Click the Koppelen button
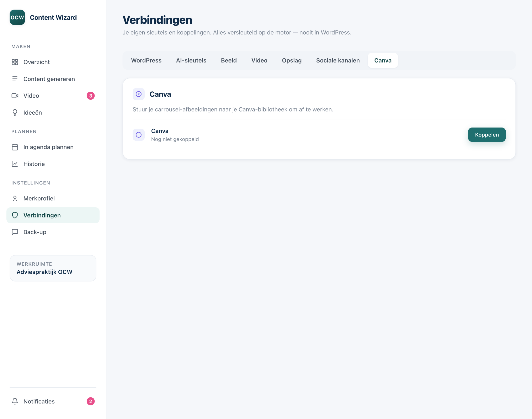The width and height of the screenshot is (532, 419). pos(487,135)
